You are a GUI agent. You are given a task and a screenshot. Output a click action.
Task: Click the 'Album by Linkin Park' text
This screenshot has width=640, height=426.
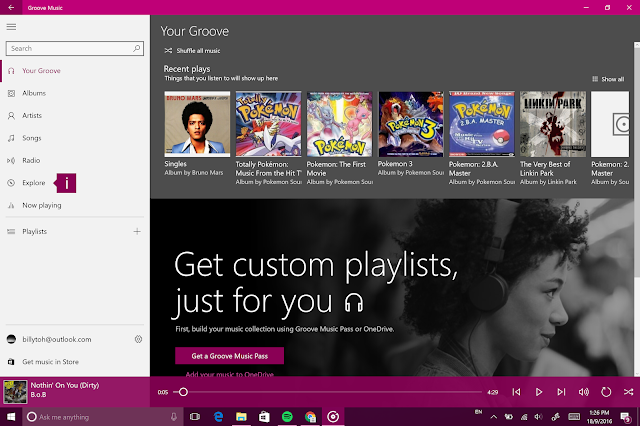pyautogui.click(x=548, y=182)
